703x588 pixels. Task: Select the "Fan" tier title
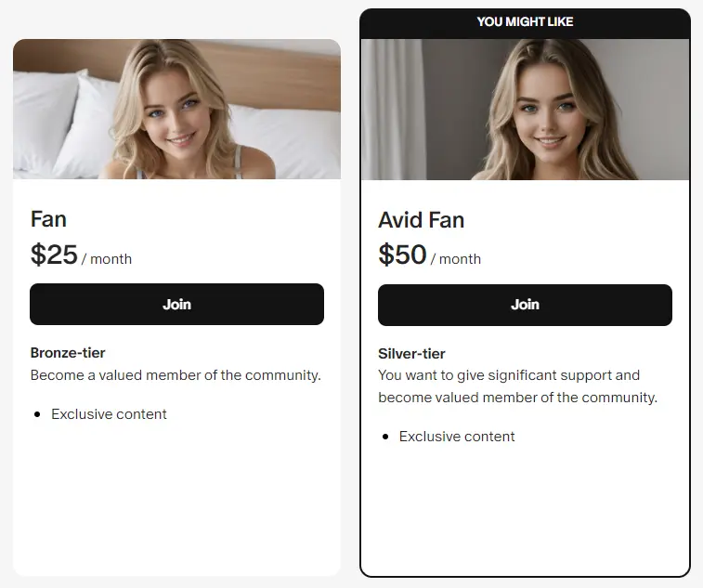(48, 219)
